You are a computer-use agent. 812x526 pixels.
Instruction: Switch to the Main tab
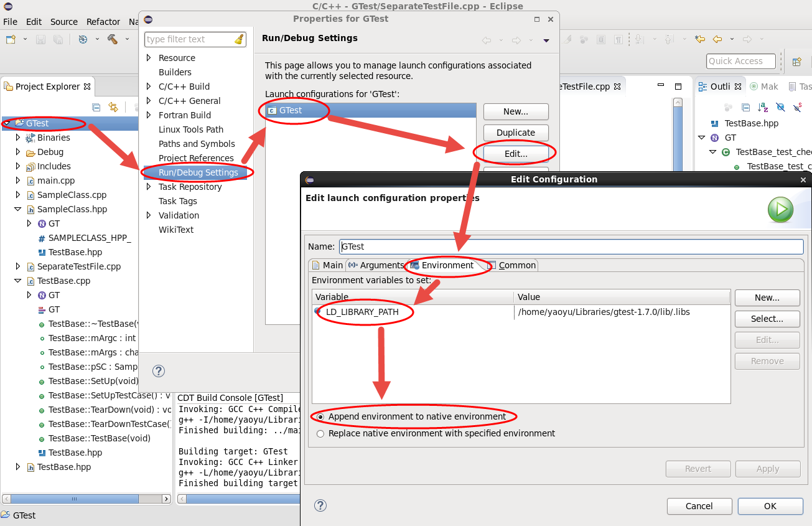click(x=327, y=265)
